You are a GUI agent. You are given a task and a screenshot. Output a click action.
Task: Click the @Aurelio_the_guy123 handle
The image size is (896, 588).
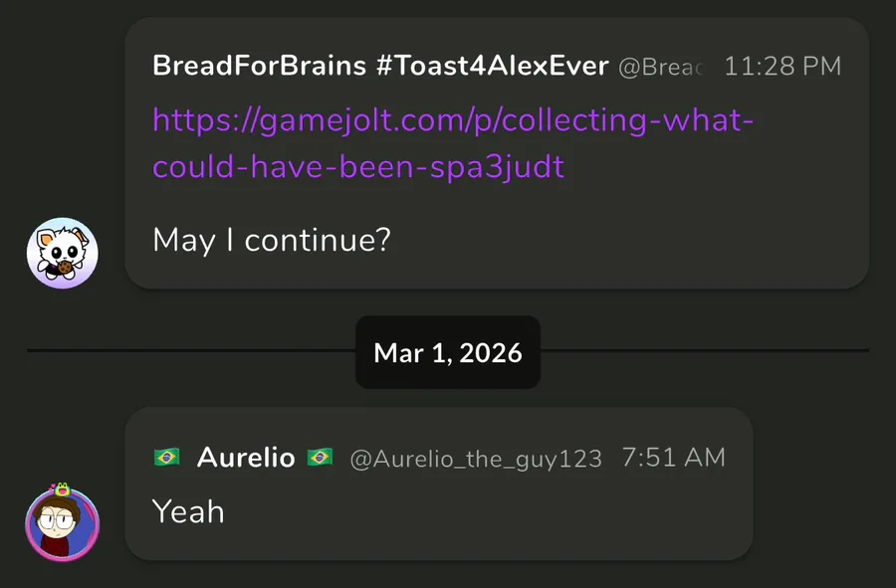click(x=476, y=459)
